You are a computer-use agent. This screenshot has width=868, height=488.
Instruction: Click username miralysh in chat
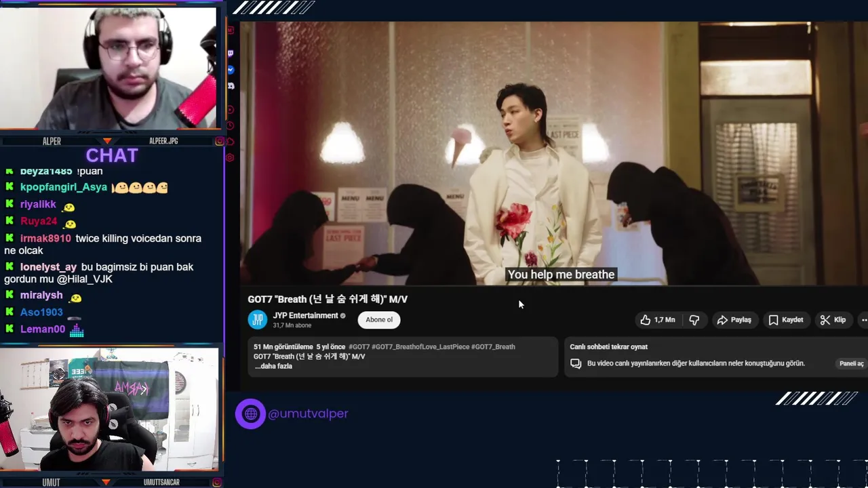pyautogui.click(x=41, y=296)
